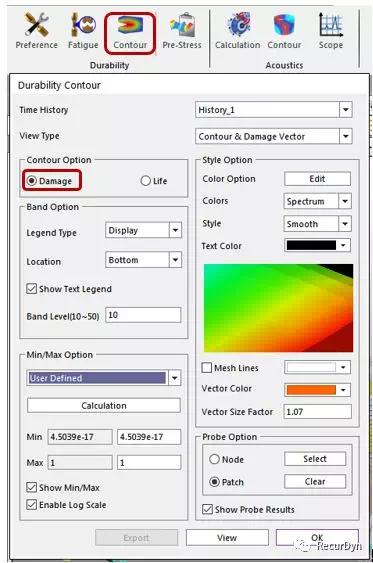
Task: Click the read-only Min value field
Action: 80,437
